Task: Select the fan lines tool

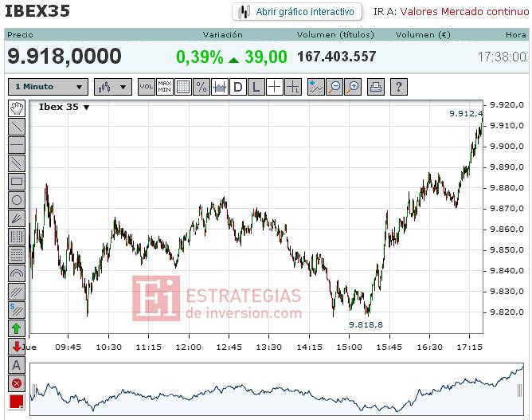Action: click(16, 218)
